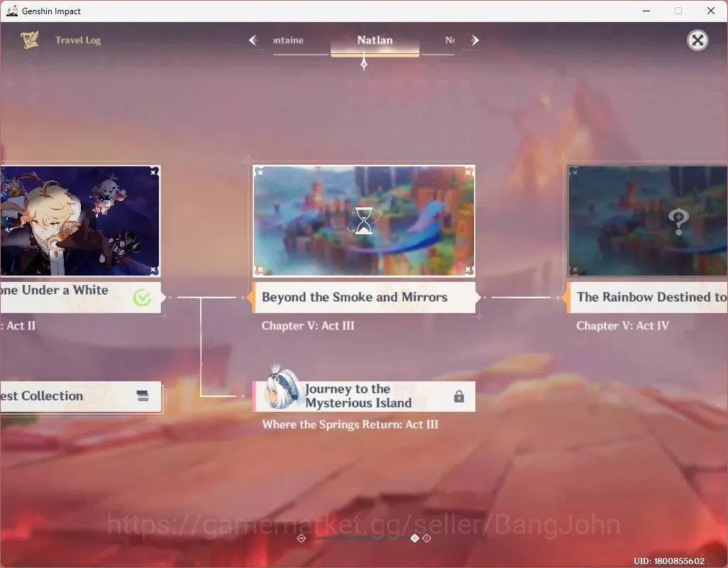Click the lock icon on Mysterious Island
Screen dimensions: 728x568
[x=458, y=396]
